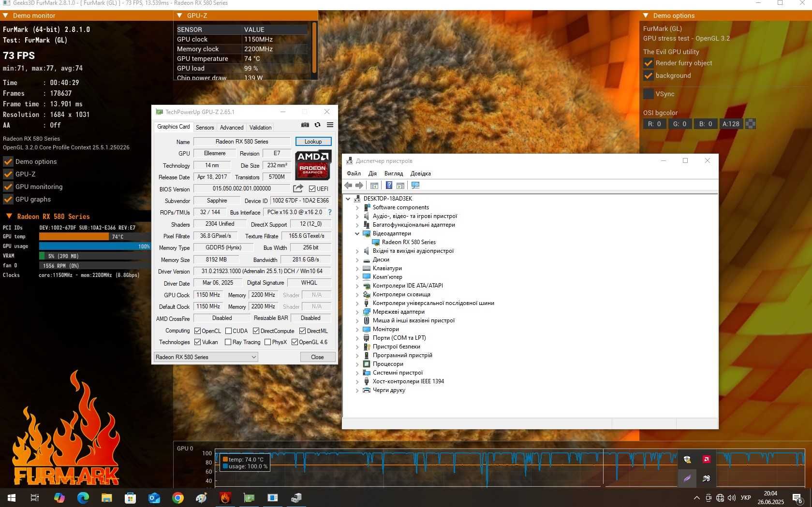Screen dimensions: 812x507
Task: Select Radeon RX 580 Series in device tree
Action: click(x=409, y=242)
